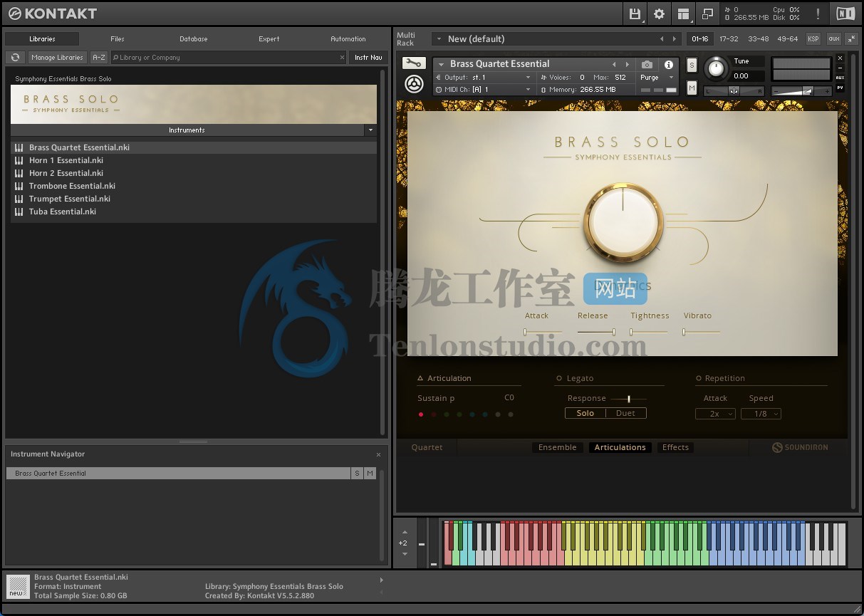Image resolution: width=864 pixels, height=616 pixels.
Task: Expand the info pane arrow in status bar
Action: 382,580
